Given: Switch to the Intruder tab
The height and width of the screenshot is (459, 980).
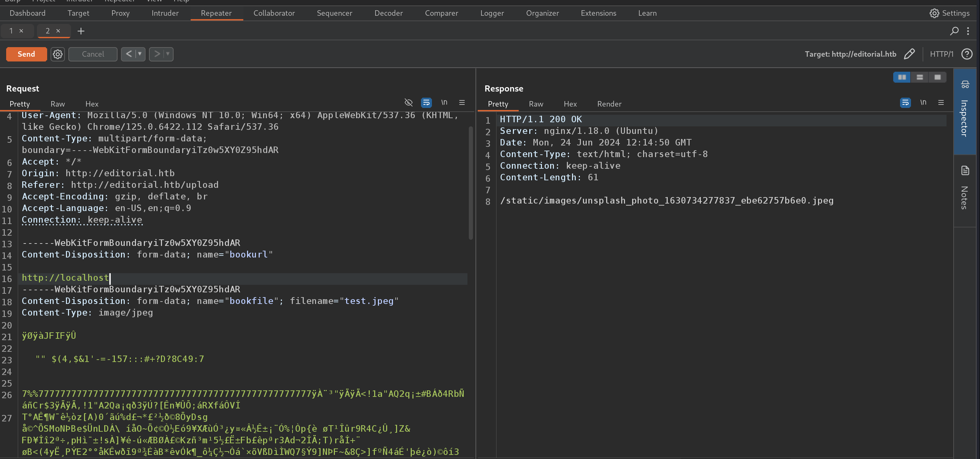Looking at the screenshot, I should 165,13.
